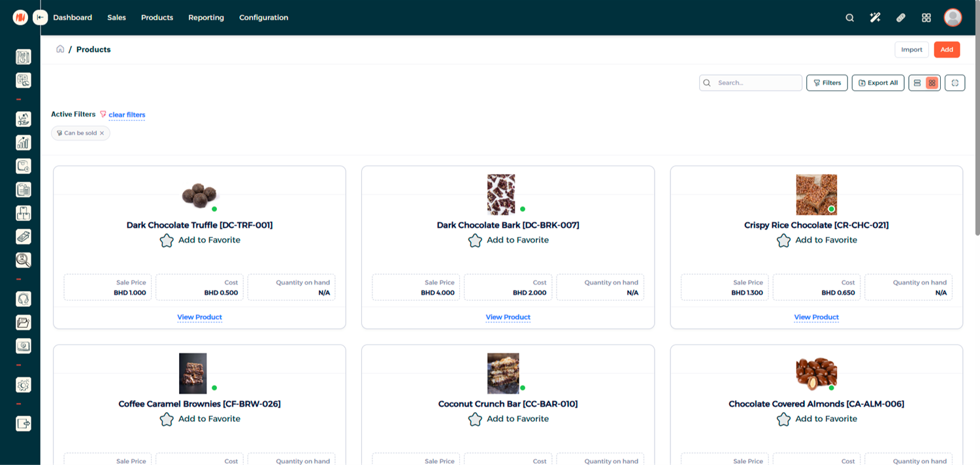
Task: Click the settings gear icon in sidebar
Action: pos(23,385)
